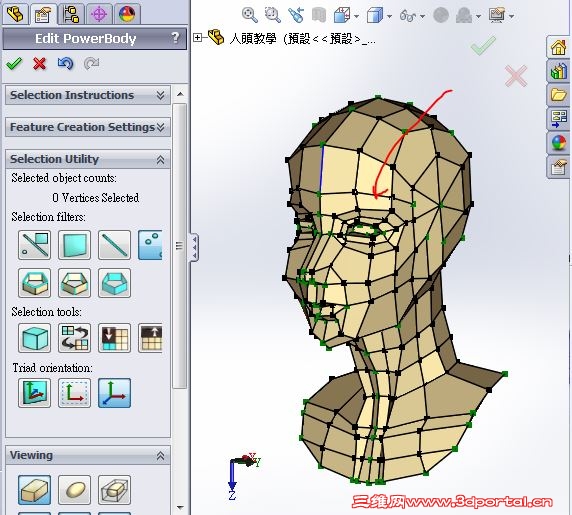Click the View Orientation icon

pyautogui.click(x=342, y=15)
